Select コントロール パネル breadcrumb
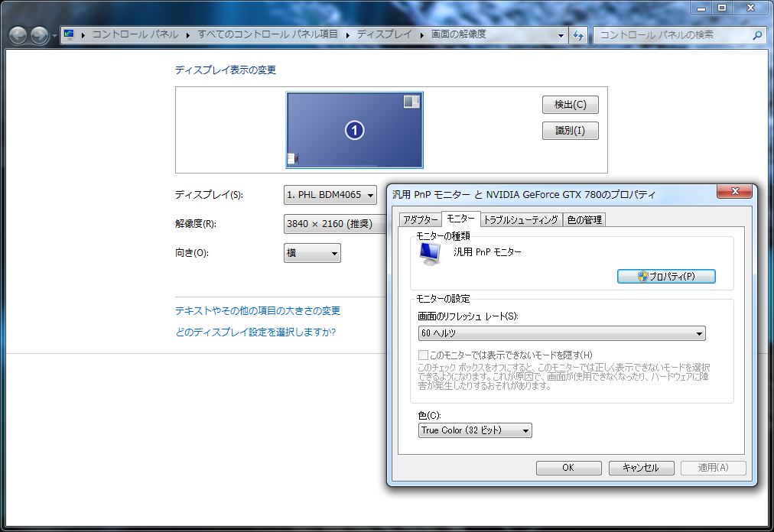Viewport: 774px width, 532px height. 135,34
